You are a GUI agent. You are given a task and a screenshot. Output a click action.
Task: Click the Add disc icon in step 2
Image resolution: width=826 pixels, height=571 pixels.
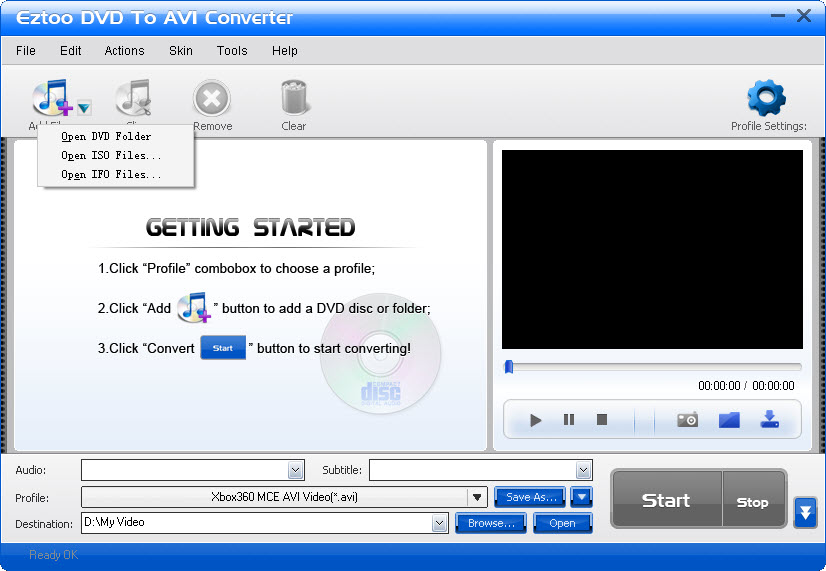click(193, 308)
